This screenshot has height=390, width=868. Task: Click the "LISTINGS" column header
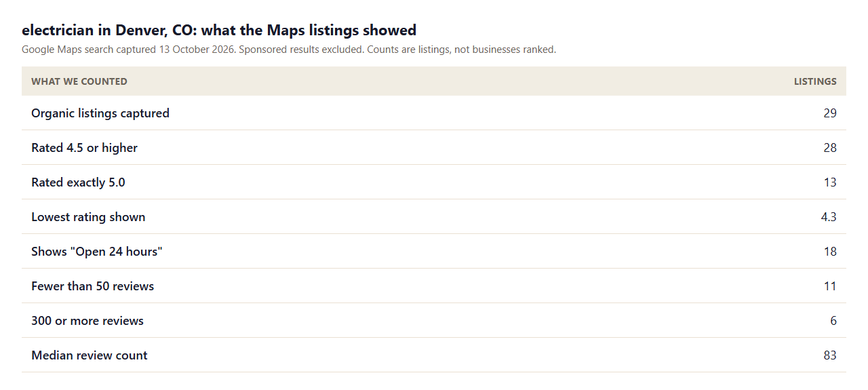[815, 81]
